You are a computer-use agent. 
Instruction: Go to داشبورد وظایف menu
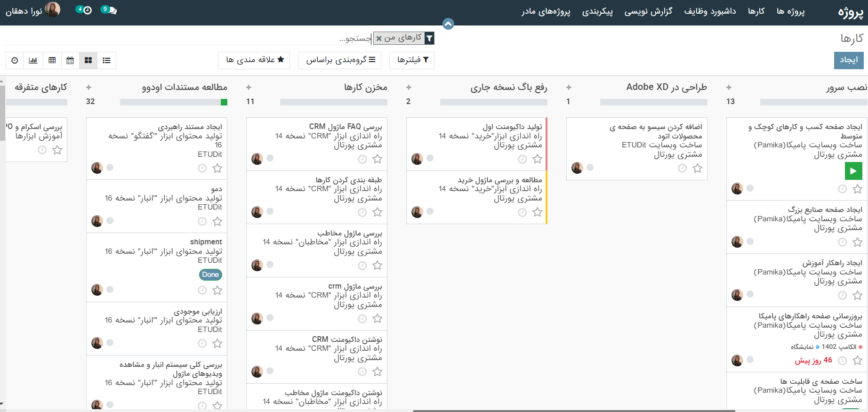(709, 12)
